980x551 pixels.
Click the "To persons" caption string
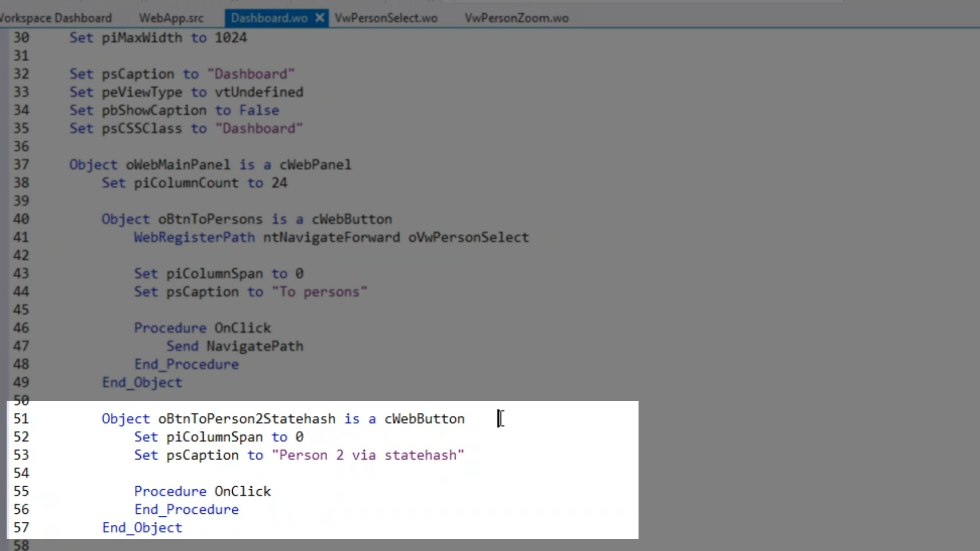[319, 292]
